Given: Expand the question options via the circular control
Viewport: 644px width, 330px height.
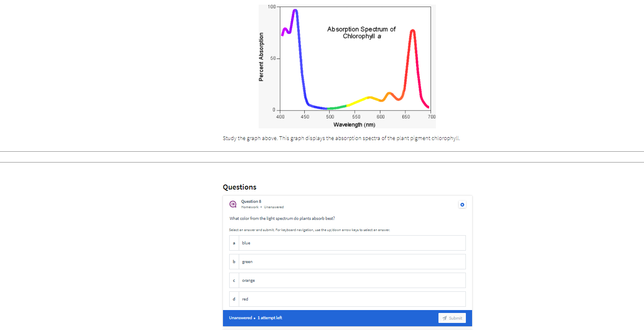Looking at the screenshot, I should tap(463, 204).
